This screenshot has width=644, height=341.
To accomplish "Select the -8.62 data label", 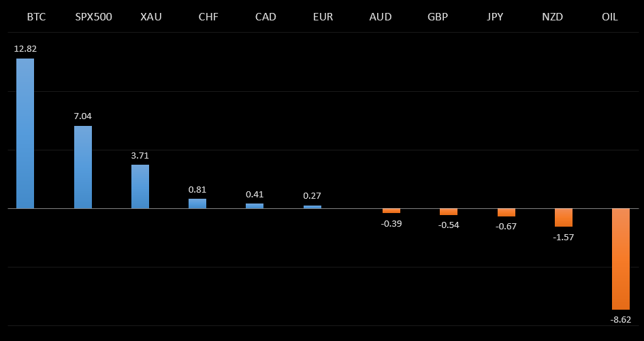I will click(621, 319).
